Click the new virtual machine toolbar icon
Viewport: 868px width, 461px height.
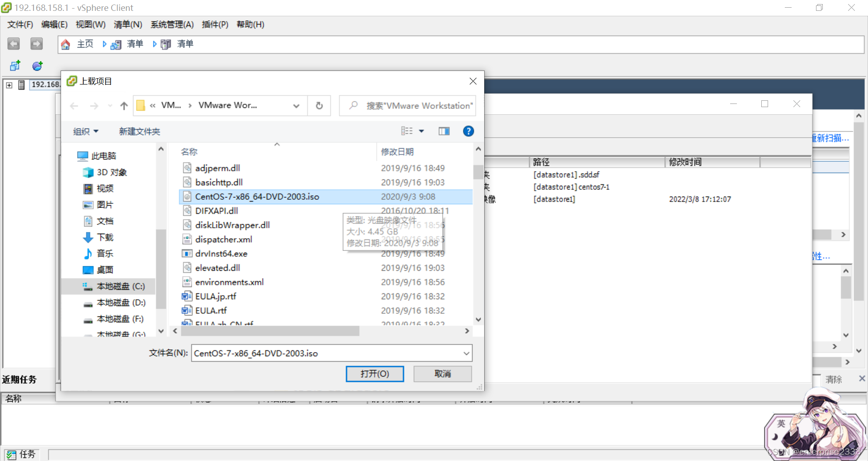click(15, 66)
